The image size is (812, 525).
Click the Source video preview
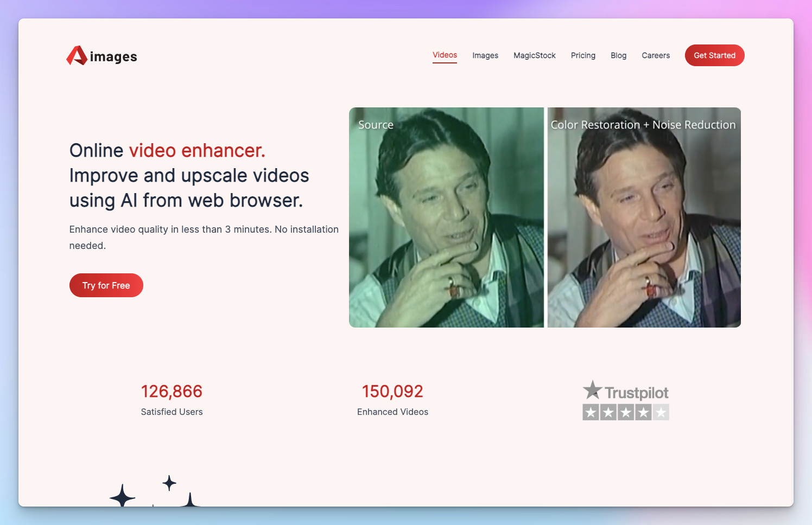click(x=446, y=217)
